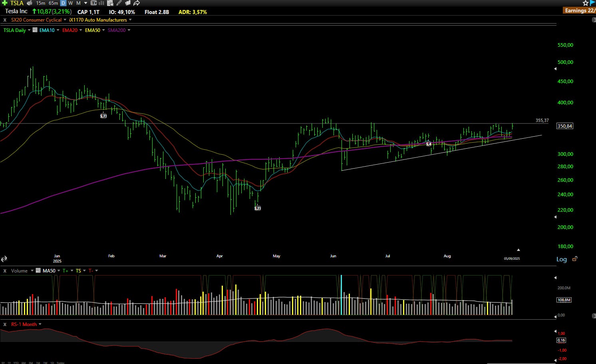Click the ADR: 3,57% text
The width and height of the screenshot is (596, 364).
(x=193, y=12)
